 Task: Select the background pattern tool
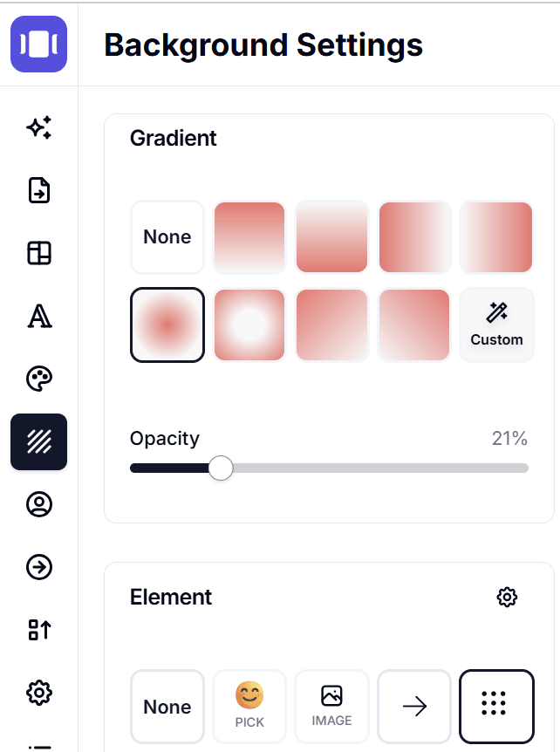(x=38, y=441)
